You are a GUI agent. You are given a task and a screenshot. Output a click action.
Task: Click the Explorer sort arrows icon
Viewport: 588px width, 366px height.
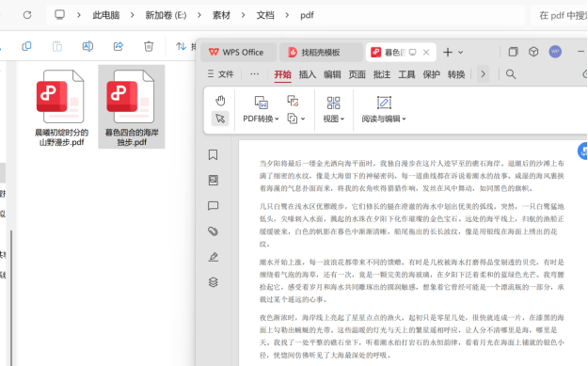pyautogui.click(x=182, y=46)
